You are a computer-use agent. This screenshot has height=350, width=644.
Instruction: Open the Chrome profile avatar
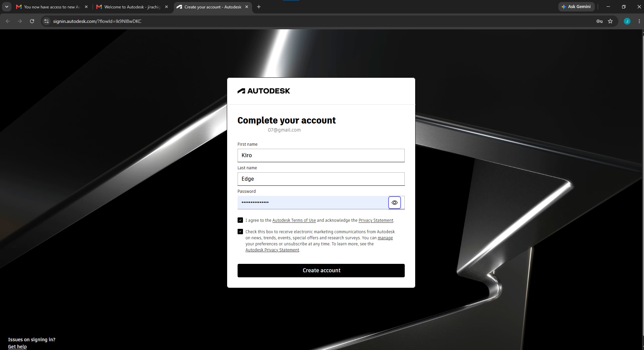[x=627, y=21]
